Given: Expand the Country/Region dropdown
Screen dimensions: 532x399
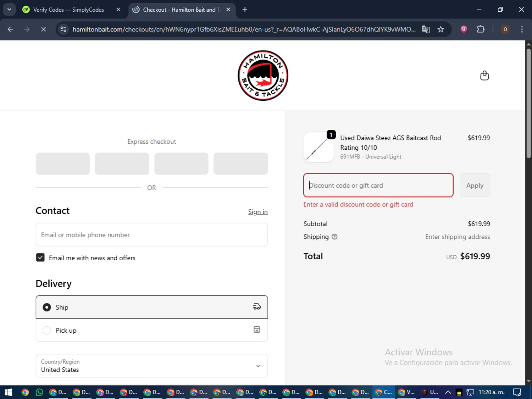Looking at the screenshot, I should click(x=152, y=366).
